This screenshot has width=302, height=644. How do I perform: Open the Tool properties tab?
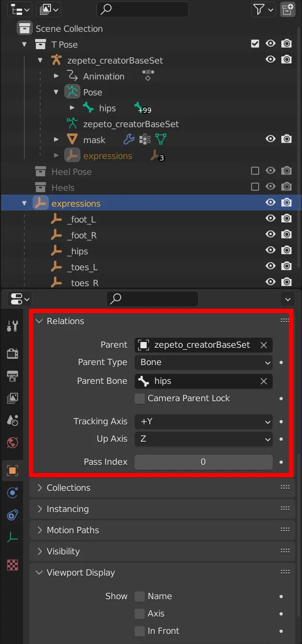pyautogui.click(x=13, y=326)
